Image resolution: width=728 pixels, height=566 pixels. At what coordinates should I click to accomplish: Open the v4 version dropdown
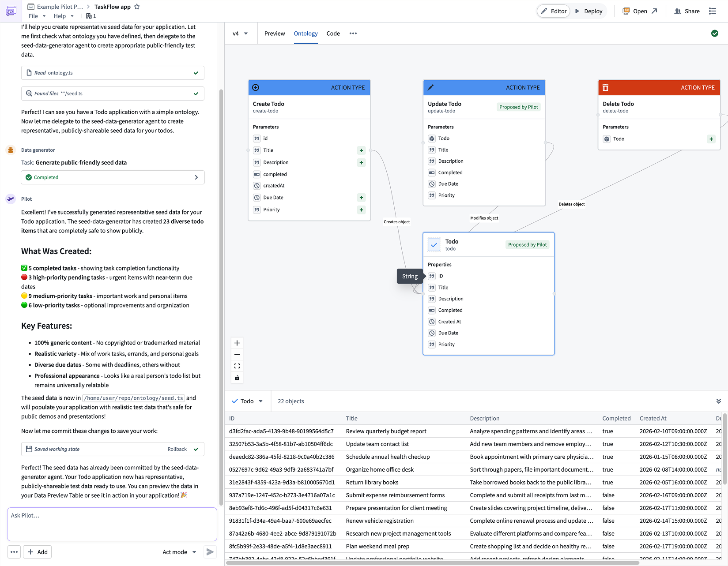241,33
